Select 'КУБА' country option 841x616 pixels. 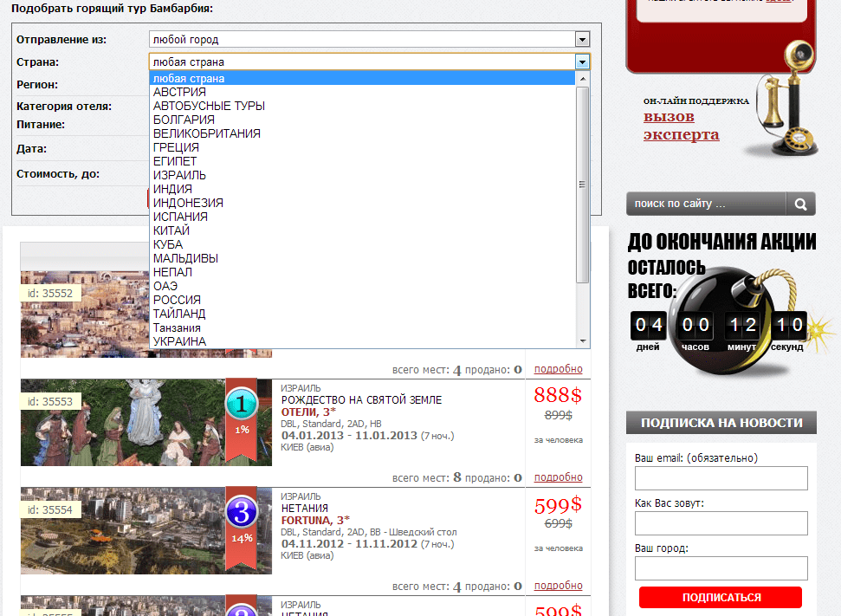click(x=362, y=244)
